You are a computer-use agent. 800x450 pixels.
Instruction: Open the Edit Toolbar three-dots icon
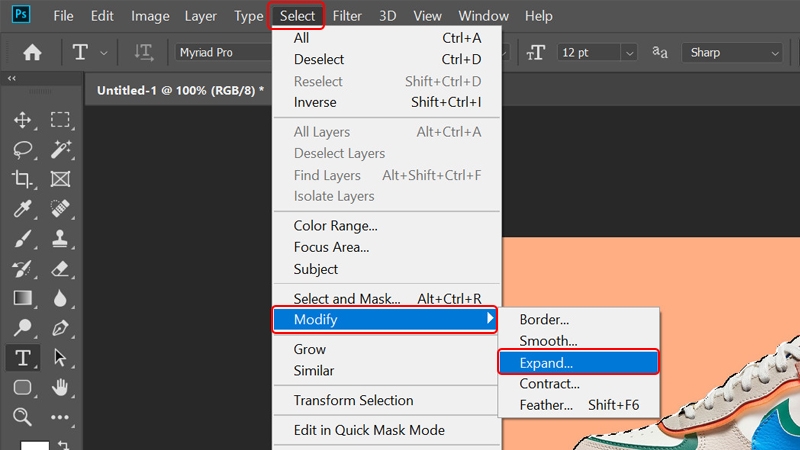tap(60, 417)
